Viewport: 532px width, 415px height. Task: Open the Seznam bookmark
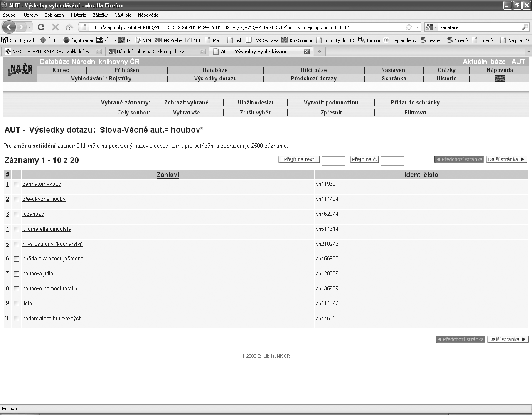[x=432, y=40]
